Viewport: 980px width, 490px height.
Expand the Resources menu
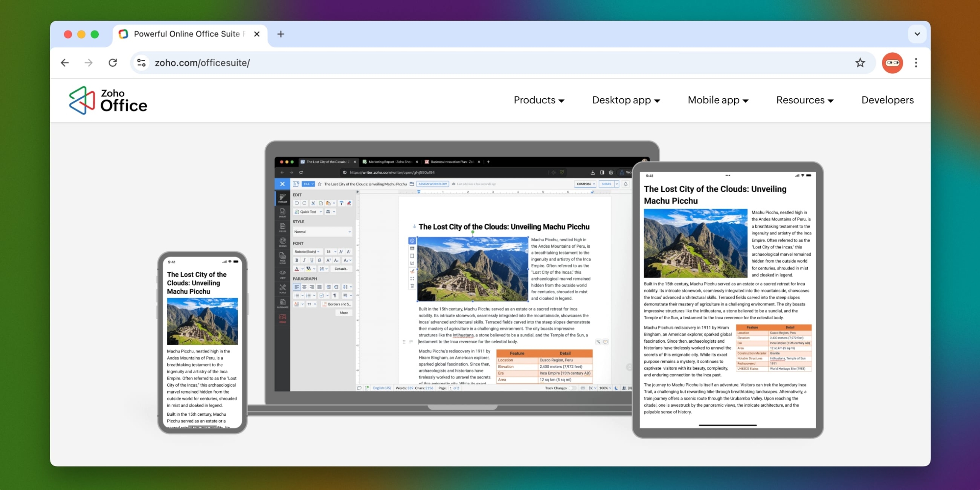pos(805,100)
